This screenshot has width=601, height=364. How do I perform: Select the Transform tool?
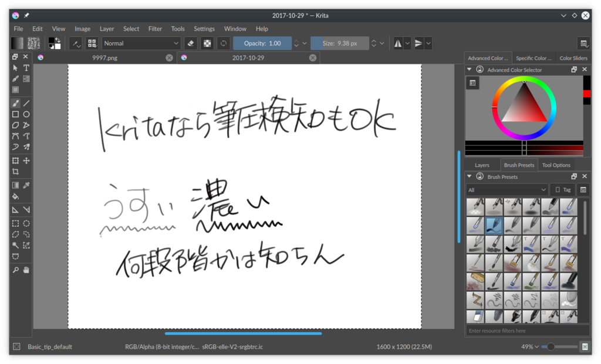[15, 161]
